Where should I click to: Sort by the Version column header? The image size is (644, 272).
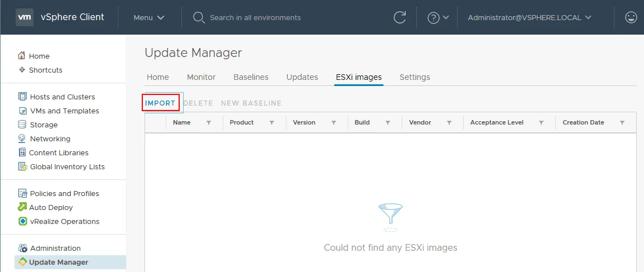pyautogui.click(x=304, y=122)
